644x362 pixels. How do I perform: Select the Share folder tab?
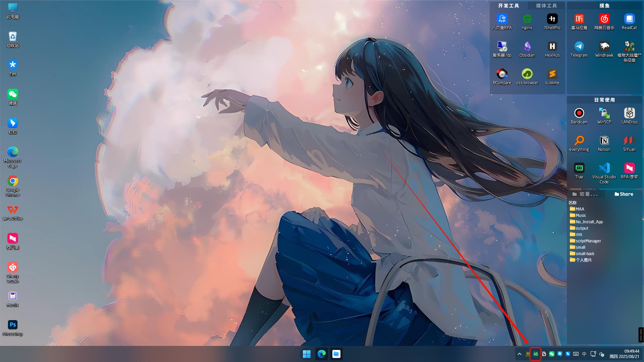point(624,194)
